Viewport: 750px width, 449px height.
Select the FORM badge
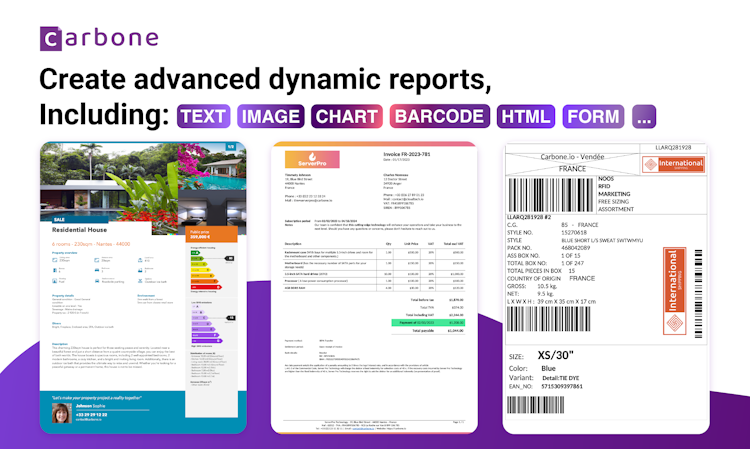593,116
